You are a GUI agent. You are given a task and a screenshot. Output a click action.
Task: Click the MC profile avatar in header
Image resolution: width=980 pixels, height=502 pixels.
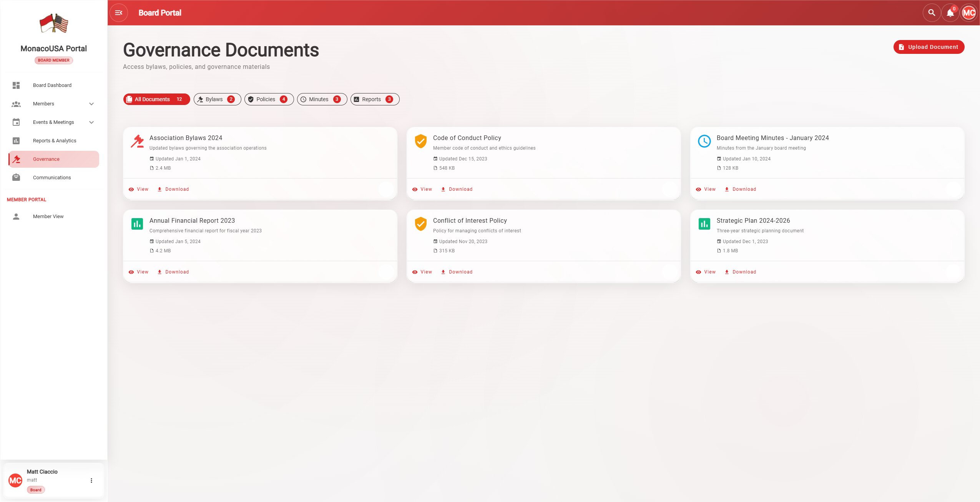[968, 13]
